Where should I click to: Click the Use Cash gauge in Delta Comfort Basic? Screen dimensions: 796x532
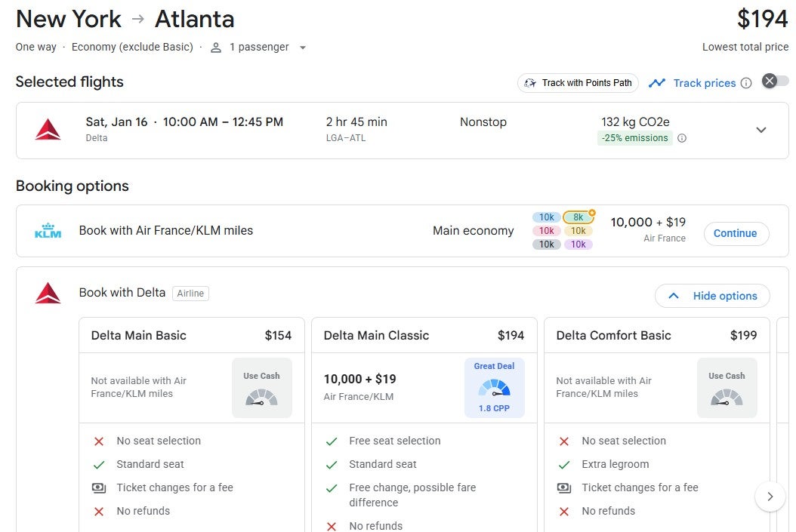[x=727, y=388]
